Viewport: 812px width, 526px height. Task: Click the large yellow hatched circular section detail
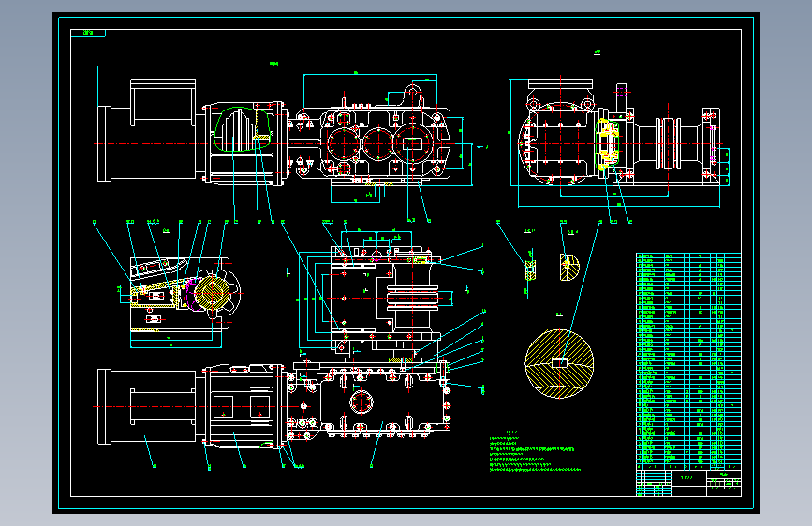(559, 364)
